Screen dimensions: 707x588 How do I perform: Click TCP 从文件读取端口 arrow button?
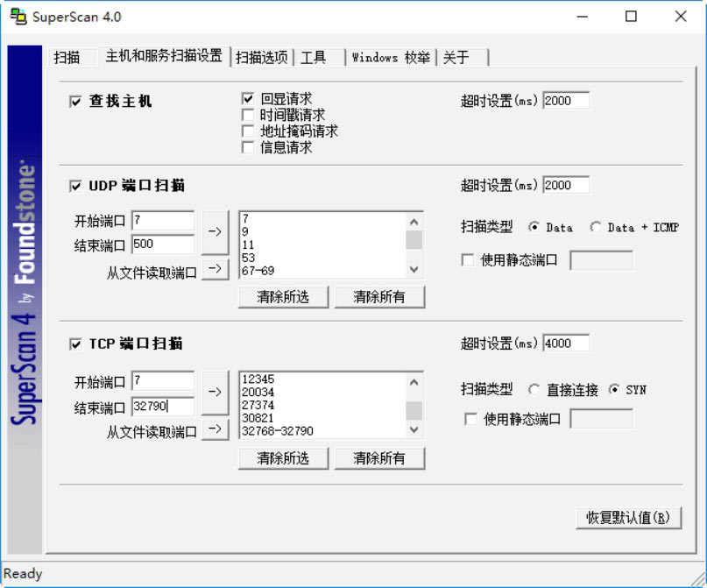pos(215,429)
